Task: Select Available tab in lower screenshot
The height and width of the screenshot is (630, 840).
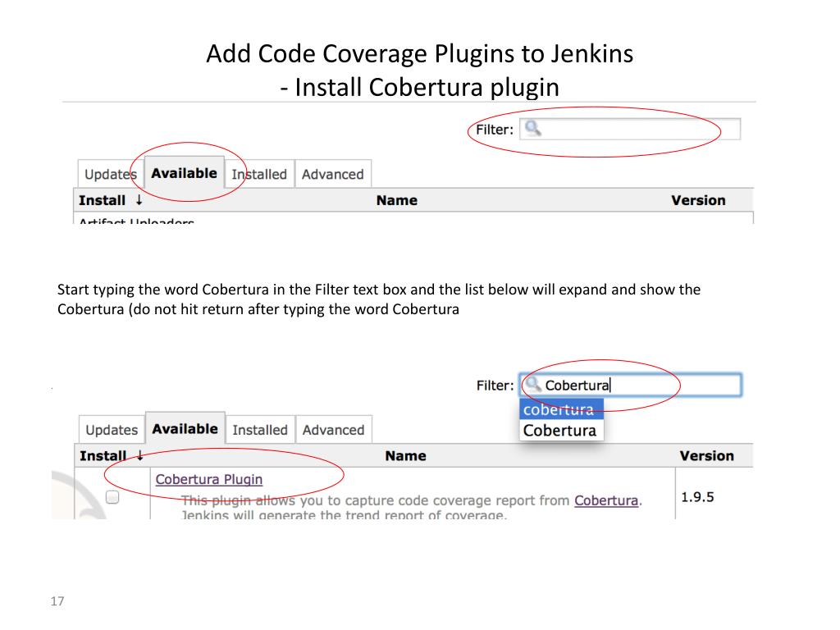Action: click(x=185, y=428)
